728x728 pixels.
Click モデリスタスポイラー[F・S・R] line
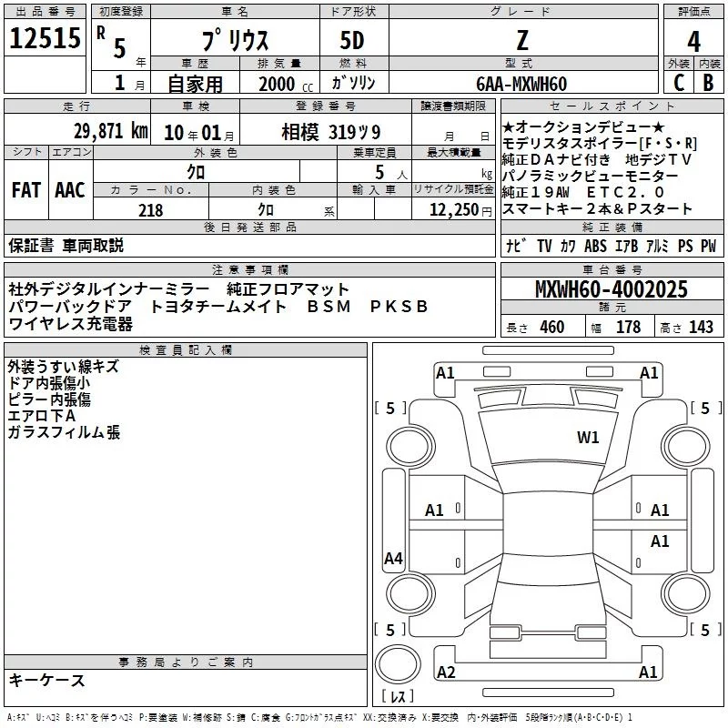tap(600, 144)
